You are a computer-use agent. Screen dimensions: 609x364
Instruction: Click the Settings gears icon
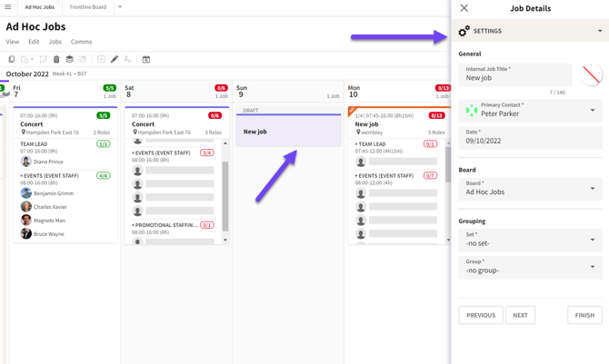tap(464, 31)
